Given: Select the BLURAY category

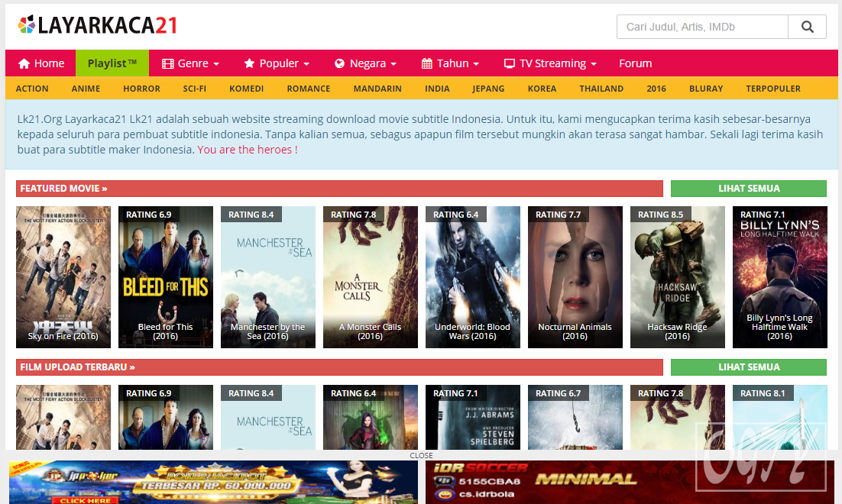Looking at the screenshot, I should pyautogui.click(x=706, y=89).
